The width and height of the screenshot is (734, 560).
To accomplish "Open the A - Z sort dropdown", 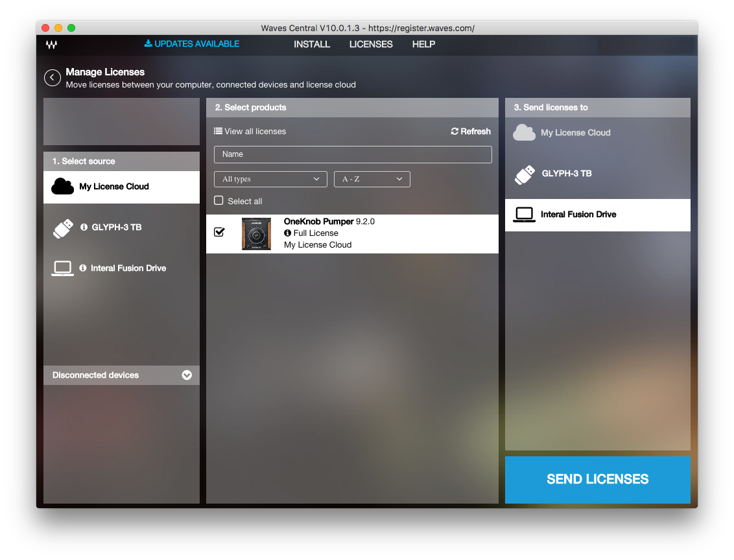I will point(372,179).
